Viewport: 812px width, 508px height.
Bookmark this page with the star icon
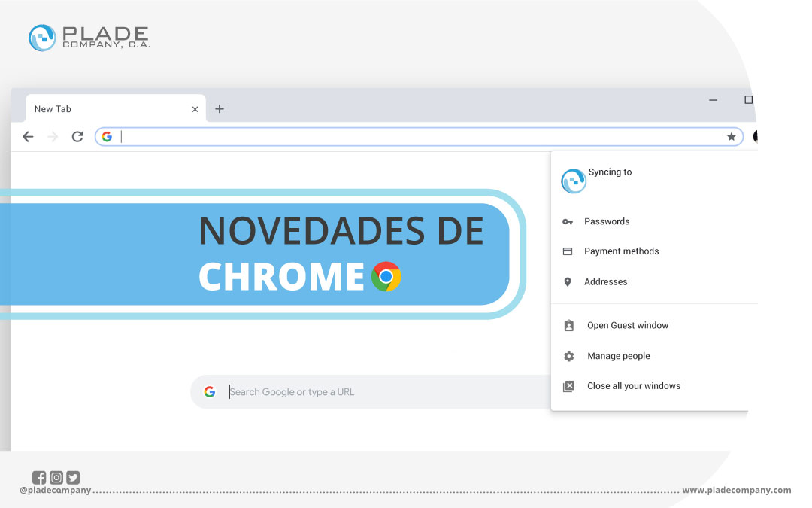tap(732, 137)
